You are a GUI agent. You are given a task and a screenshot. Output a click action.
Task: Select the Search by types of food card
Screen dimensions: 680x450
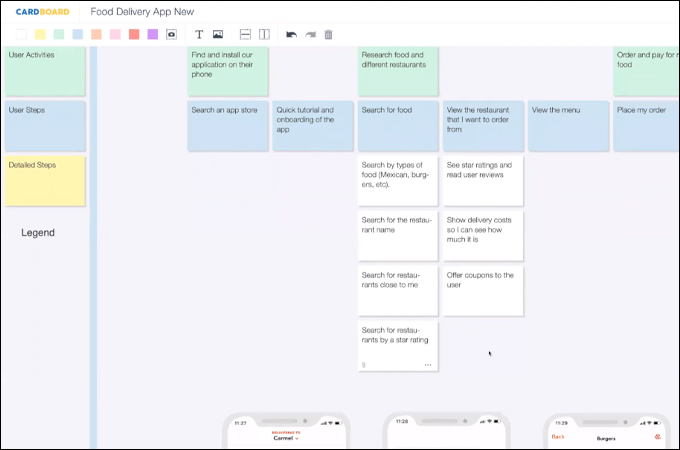tap(398, 181)
